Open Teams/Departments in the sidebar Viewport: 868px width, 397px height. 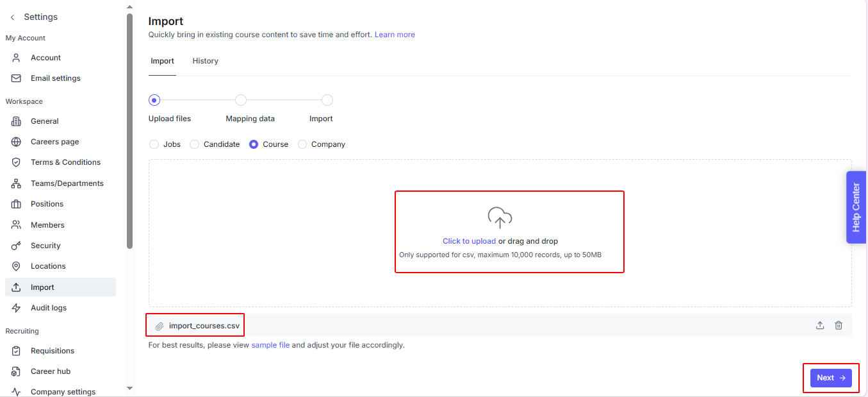point(67,183)
